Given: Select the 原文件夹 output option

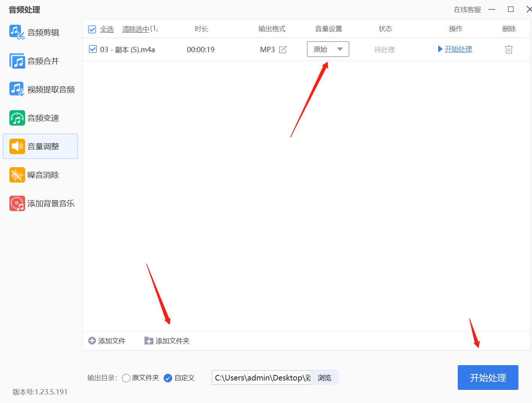Looking at the screenshot, I should pos(126,378).
